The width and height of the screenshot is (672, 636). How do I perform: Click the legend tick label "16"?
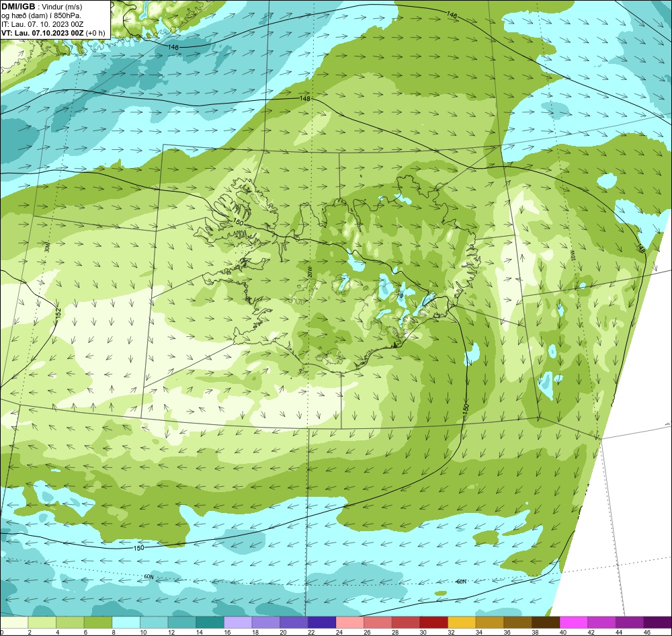[x=227, y=632]
